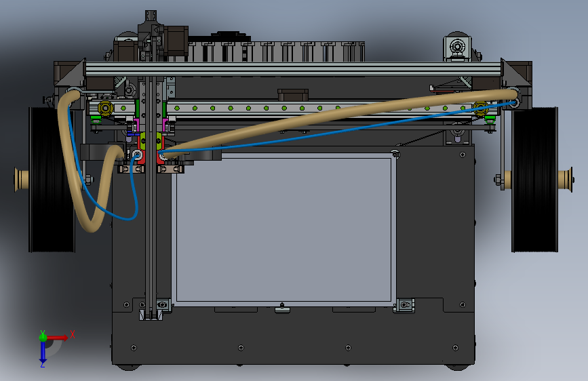Screen dimensions: 588x381
Task: Select the cable chain along the top rear
Action: click(275, 52)
